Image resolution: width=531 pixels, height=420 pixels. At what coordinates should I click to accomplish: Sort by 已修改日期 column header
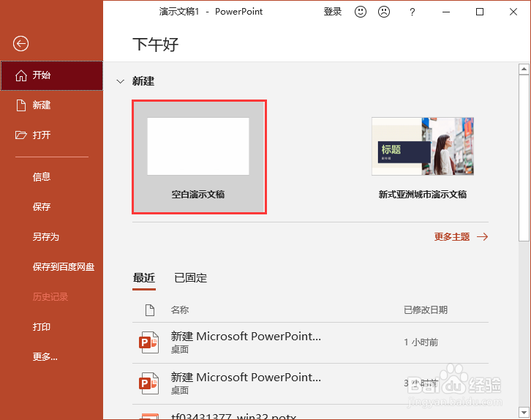tap(426, 310)
